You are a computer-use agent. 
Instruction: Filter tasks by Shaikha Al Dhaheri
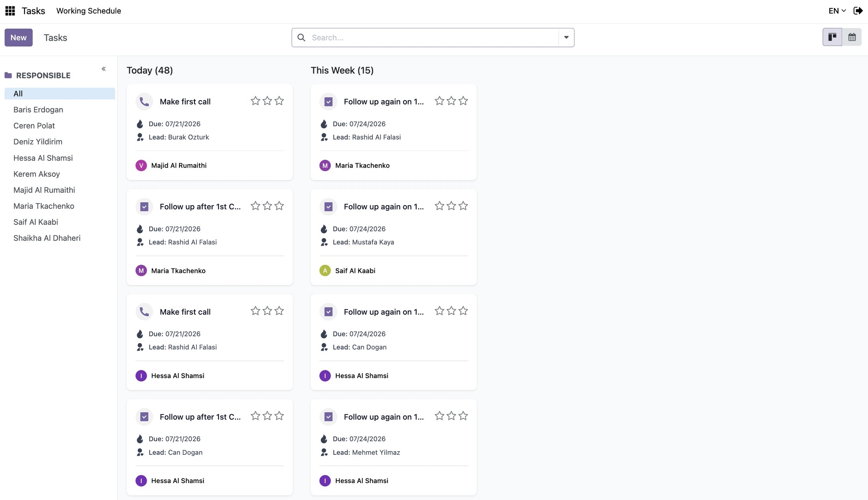[47, 238]
